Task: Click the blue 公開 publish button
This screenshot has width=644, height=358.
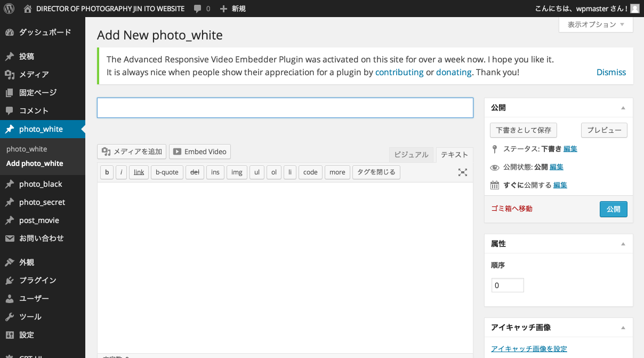Action: (614, 209)
